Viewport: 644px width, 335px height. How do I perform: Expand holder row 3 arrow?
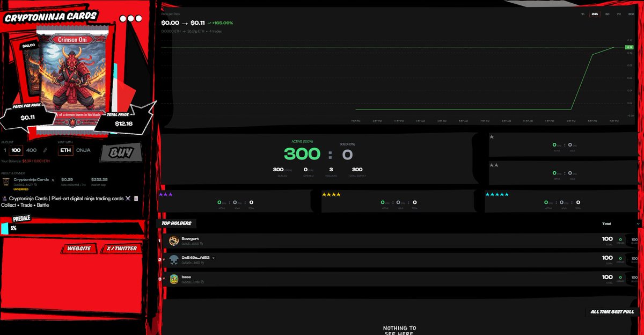(164, 279)
